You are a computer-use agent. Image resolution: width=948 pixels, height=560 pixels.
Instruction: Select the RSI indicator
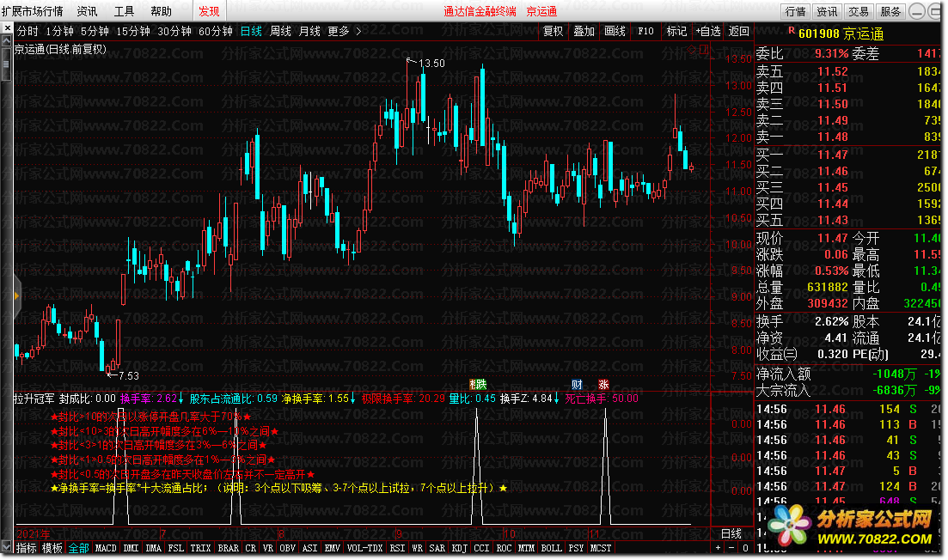(x=397, y=548)
